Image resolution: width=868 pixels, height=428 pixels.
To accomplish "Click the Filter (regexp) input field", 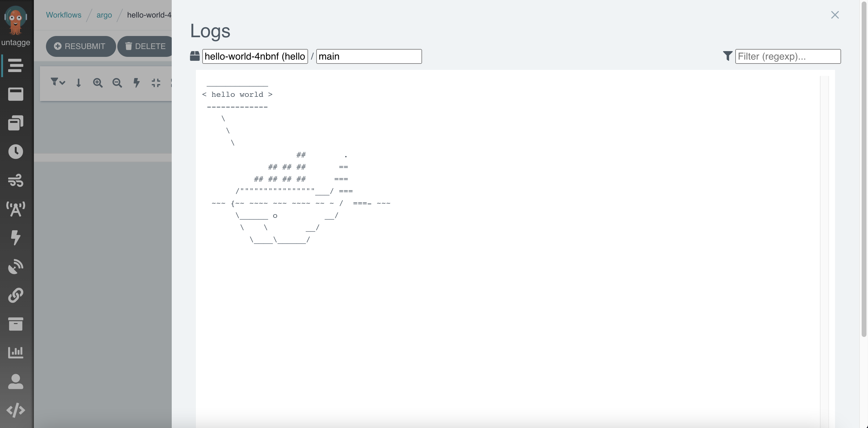I will coord(788,56).
